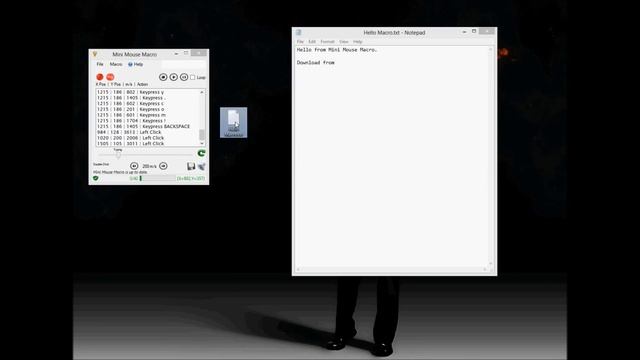Click the macro list scroll up arrow
Viewport: 640px width, 360px height.
click(x=202, y=92)
